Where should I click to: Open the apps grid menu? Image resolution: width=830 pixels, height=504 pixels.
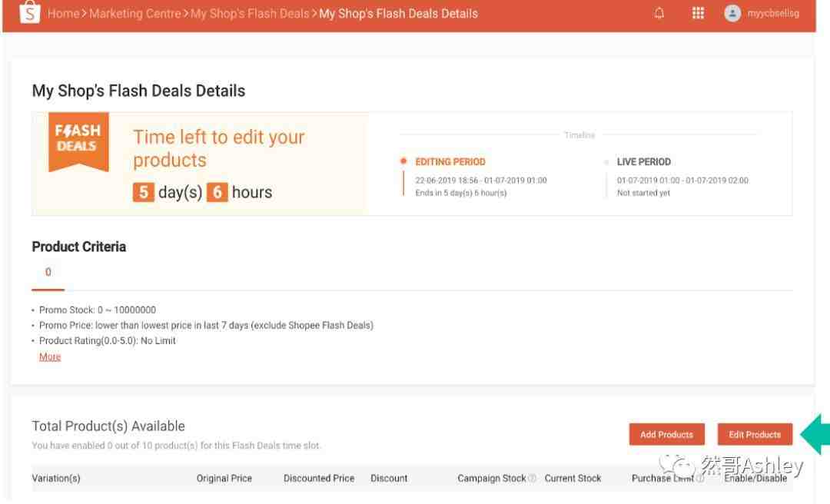pyautogui.click(x=698, y=13)
